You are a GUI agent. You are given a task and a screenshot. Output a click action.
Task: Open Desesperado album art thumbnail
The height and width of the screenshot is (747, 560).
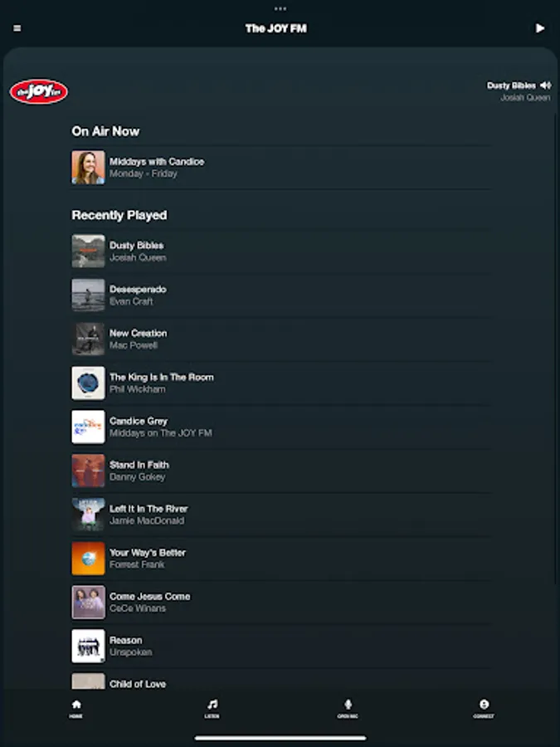point(88,295)
